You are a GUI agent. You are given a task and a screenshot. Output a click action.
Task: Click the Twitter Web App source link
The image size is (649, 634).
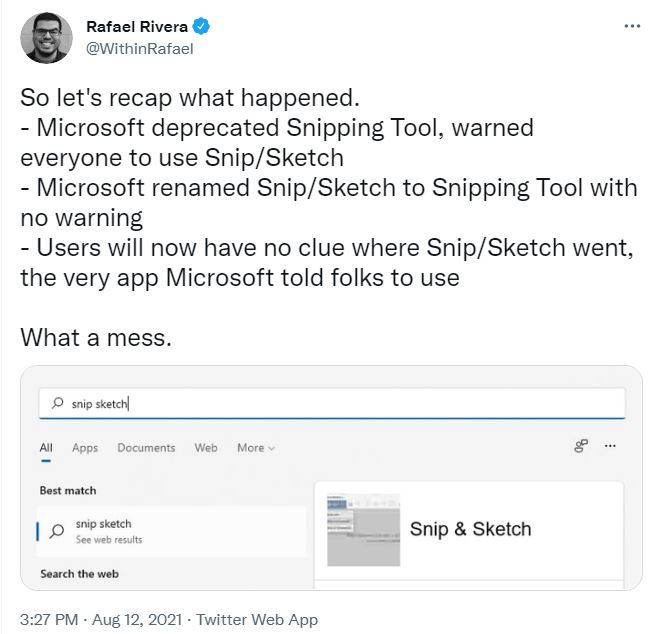[257, 620]
